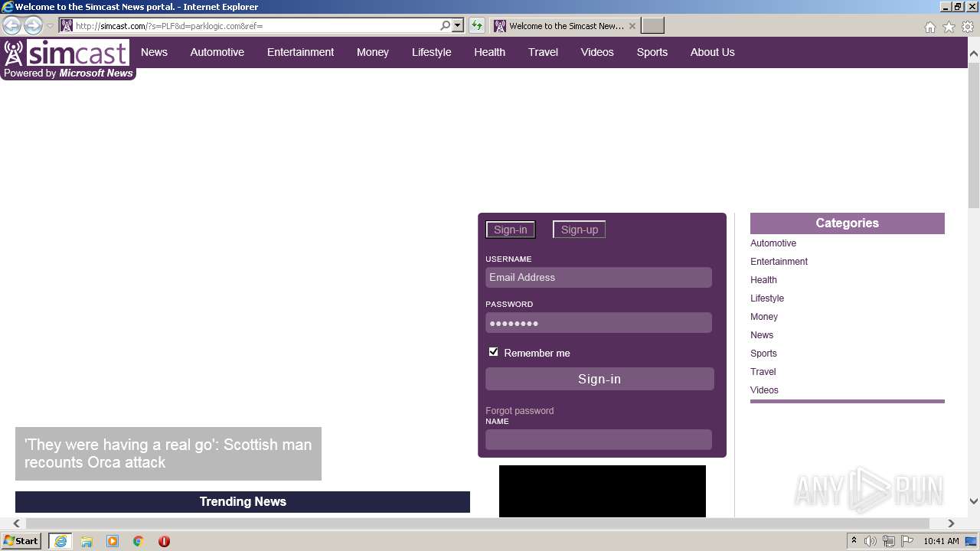Screen dimensions: 980x551
Task: Click the 10:41 AM taskbar clock
Action: (x=941, y=541)
